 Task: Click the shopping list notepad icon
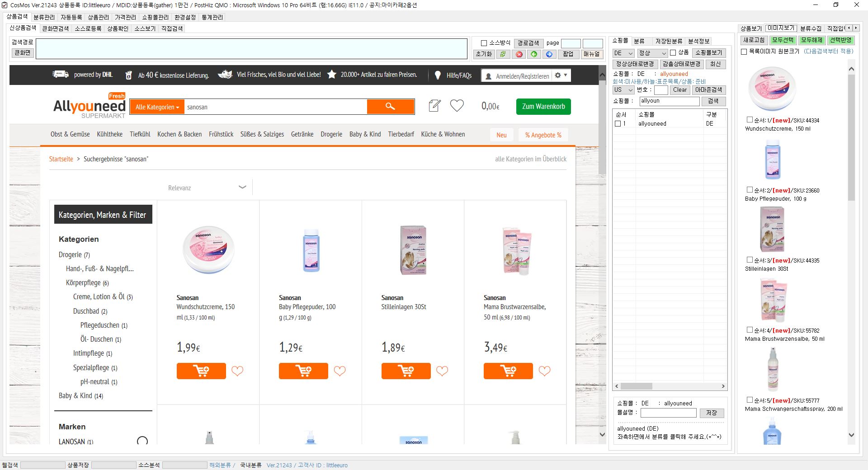point(434,106)
